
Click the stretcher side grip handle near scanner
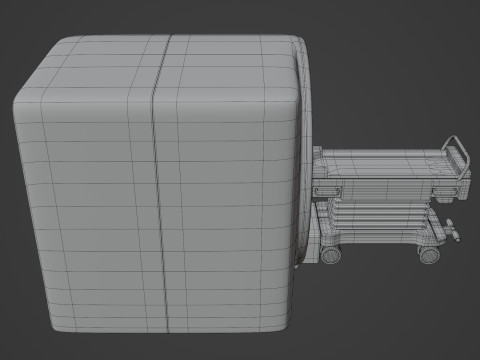pyautogui.click(x=328, y=191)
